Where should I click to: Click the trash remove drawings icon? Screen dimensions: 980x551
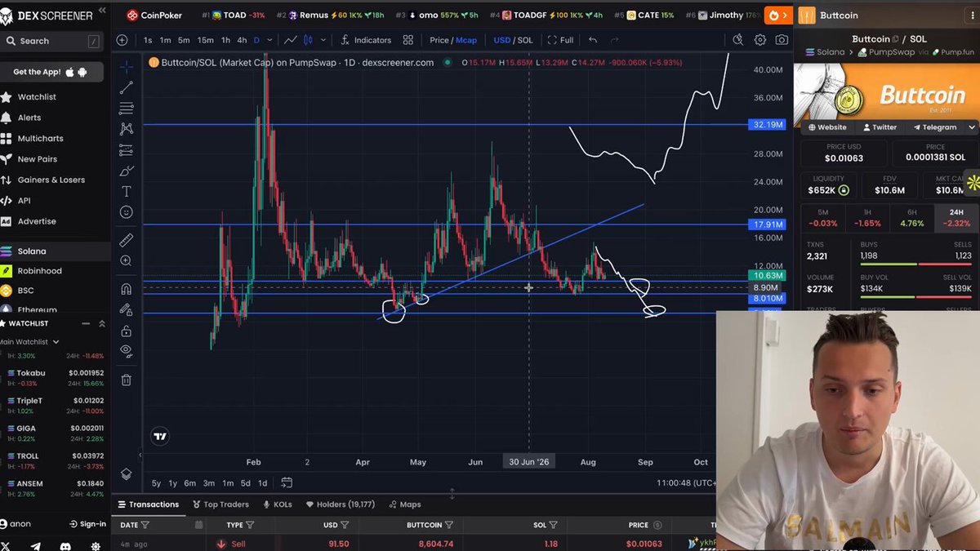[x=127, y=380]
